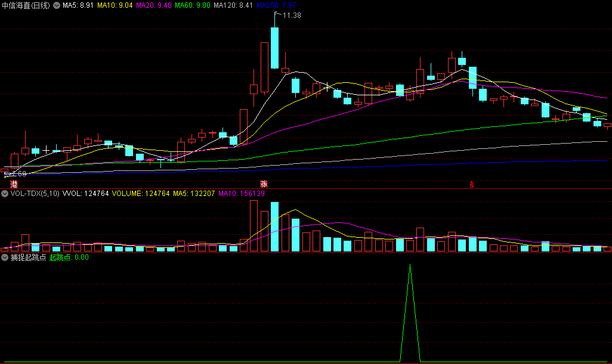The image size is (612, 364).
Task: Open indicator dropdown next to 中信海直(日线)
Action: (x=57, y=5)
